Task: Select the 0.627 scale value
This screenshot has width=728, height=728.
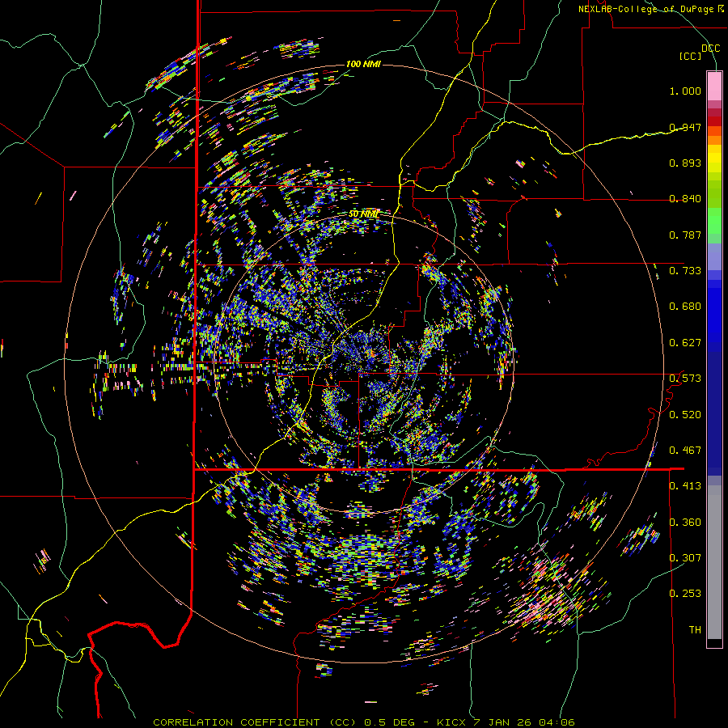Action: [685, 343]
